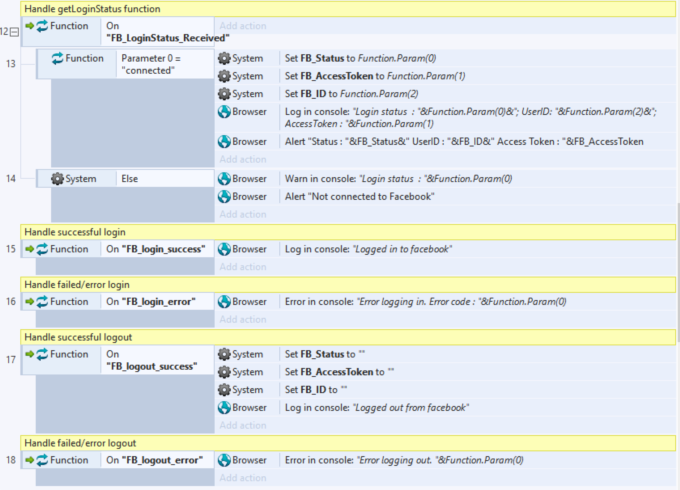Click event number 17 in the margin
Screen dimensions: 680x490
point(11,360)
